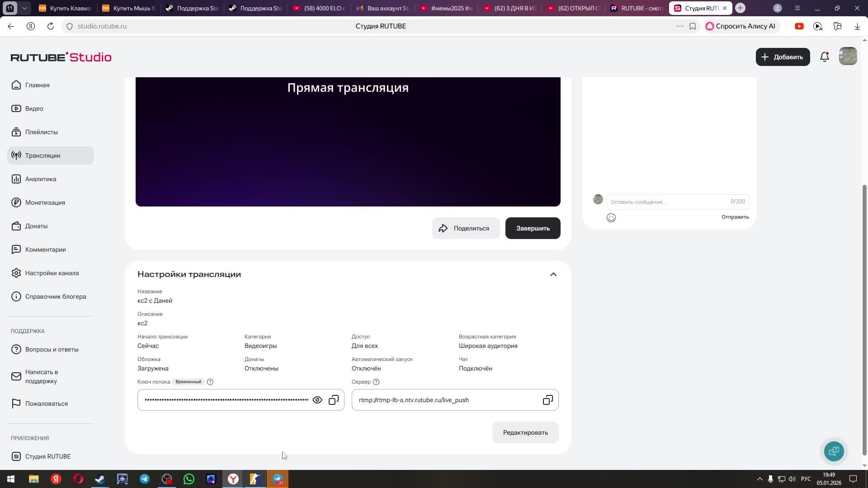Focus the Оставить сообщение chat field
Viewport: 868px width, 488px height.
coord(678,202)
